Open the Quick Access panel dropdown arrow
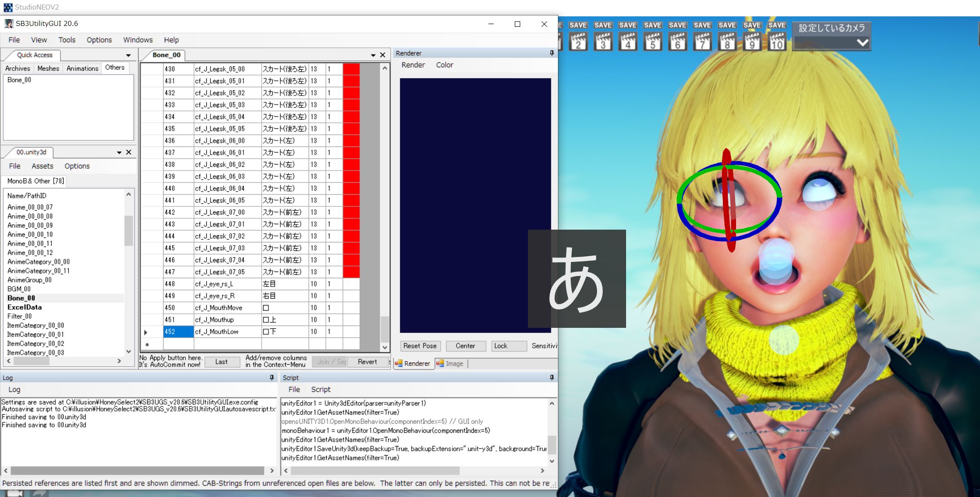The height and width of the screenshot is (497, 980). [129, 55]
